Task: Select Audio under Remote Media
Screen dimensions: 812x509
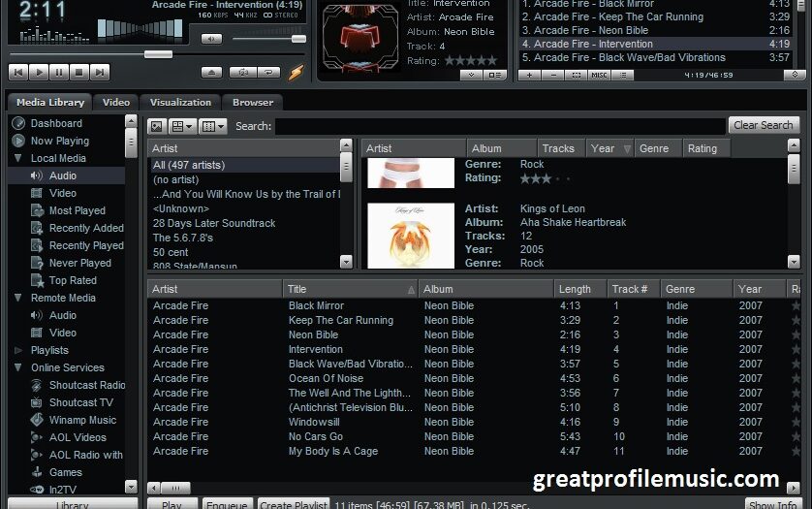Action: pyautogui.click(x=63, y=315)
